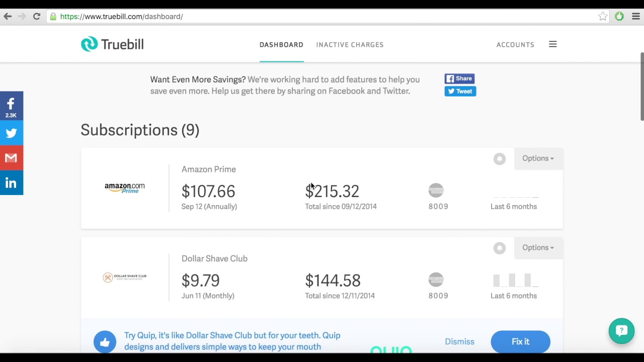Click the page vertical scrollbar

[x=641, y=86]
